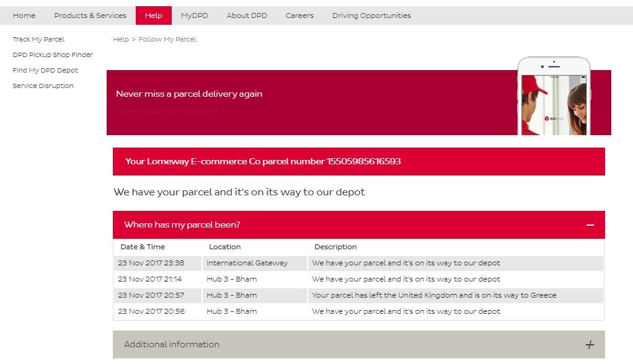This screenshot has width=633, height=364.
Task: View Service Disruption page
Action: pos(43,86)
